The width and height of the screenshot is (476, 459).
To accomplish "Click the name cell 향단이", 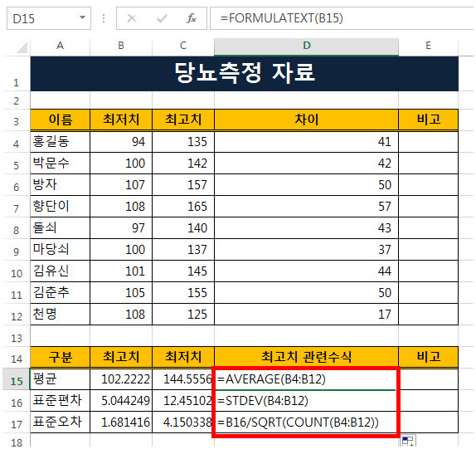I will (60, 207).
